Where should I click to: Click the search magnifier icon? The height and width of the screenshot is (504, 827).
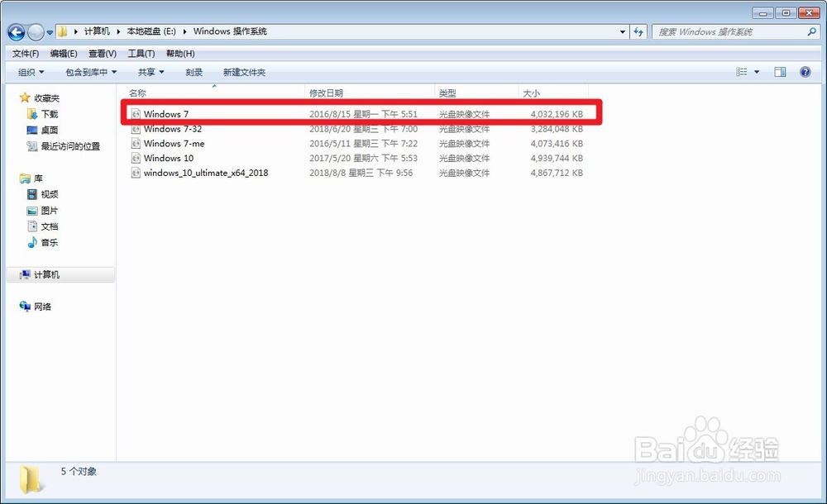812,31
